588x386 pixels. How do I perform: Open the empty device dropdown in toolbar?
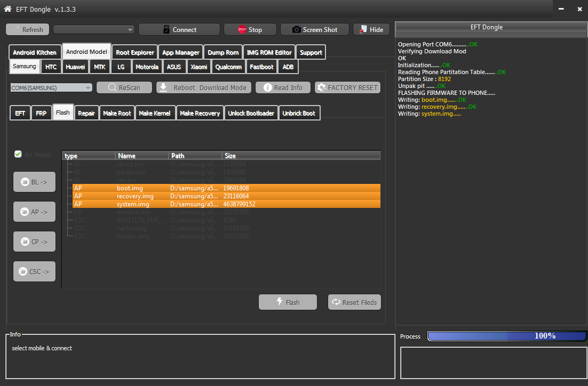(x=94, y=30)
